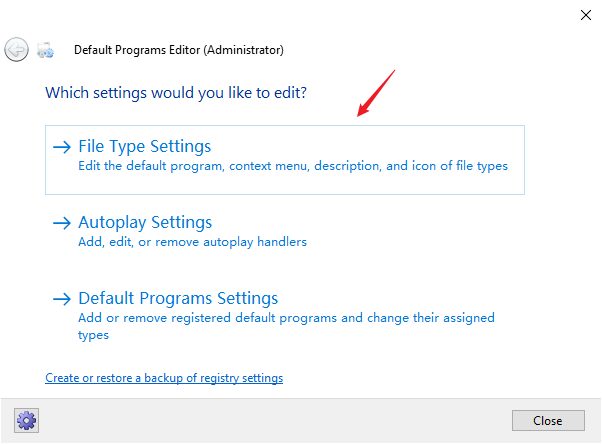Open Create or restore a backup link
The image size is (602, 444).
[x=164, y=378]
